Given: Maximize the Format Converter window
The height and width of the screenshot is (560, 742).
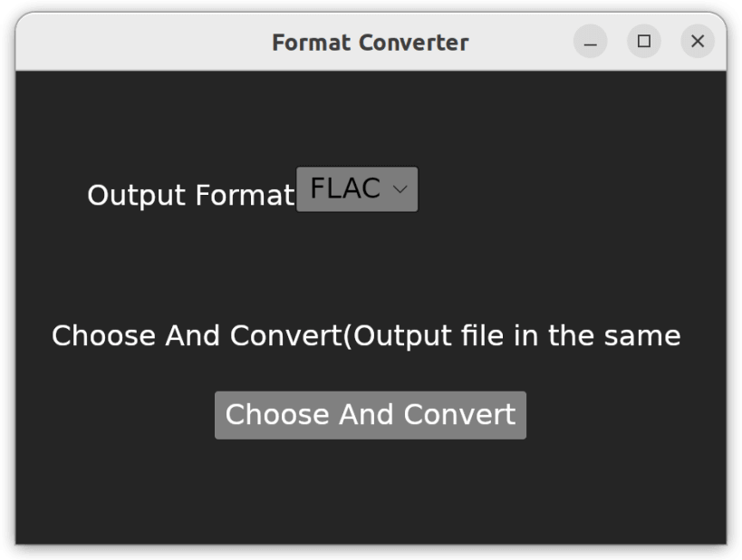Looking at the screenshot, I should pyautogui.click(x=644, y=42).
